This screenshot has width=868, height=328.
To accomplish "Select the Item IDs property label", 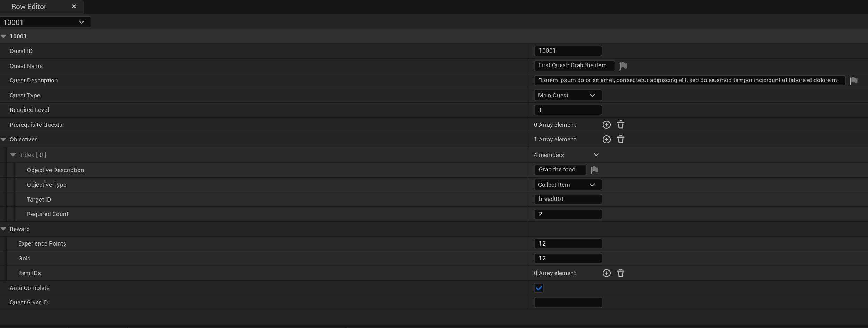I will pyautogui.click(x=29, y=273).
